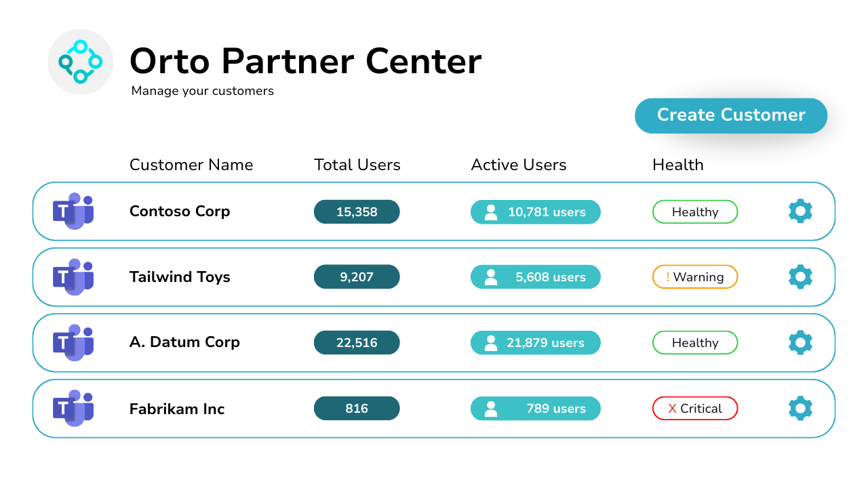Click the Critical health badge for Fabrikam
The height and width of the screenshot is (488, 868).
click(695, 409)
